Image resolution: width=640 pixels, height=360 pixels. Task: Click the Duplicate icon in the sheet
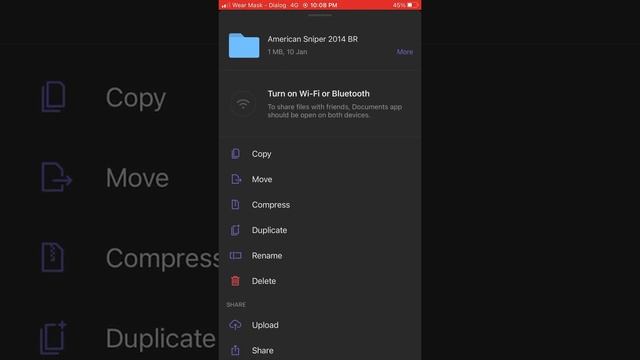pyautogui.click(x=236, y=230)
